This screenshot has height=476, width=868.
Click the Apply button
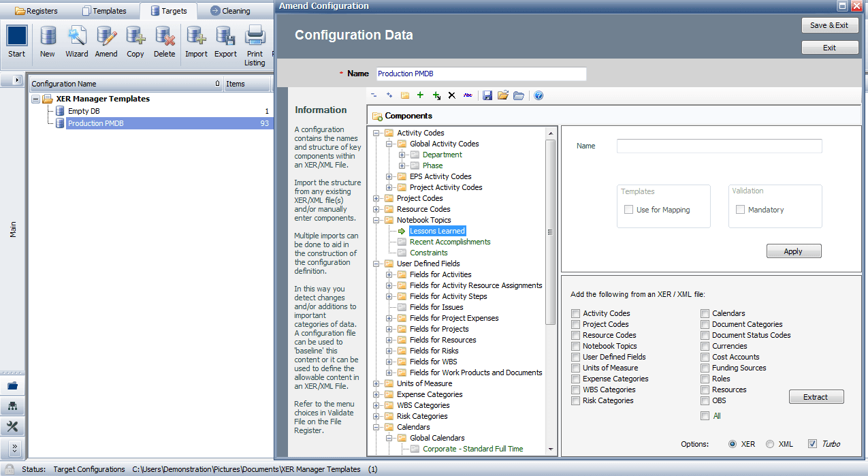pos(793,251)
